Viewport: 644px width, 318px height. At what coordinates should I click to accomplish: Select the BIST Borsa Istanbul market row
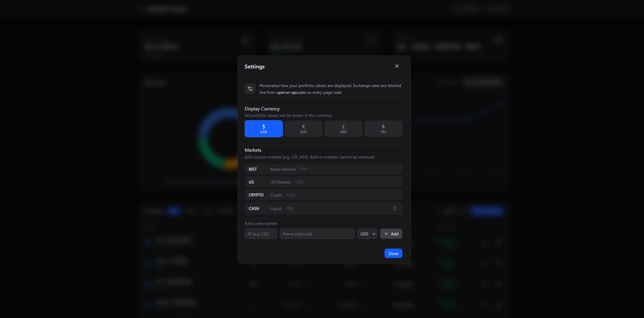[x=323, y=169]
